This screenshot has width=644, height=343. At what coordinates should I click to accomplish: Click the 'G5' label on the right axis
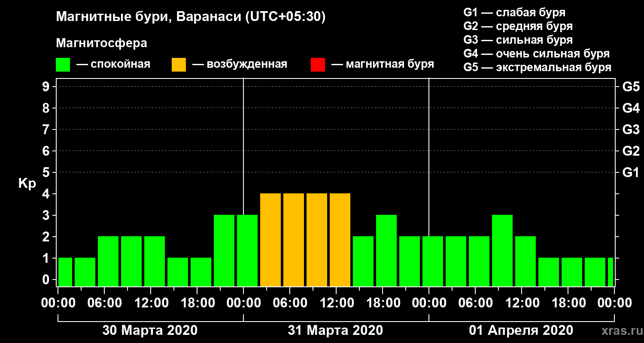[x=631, y=87]
